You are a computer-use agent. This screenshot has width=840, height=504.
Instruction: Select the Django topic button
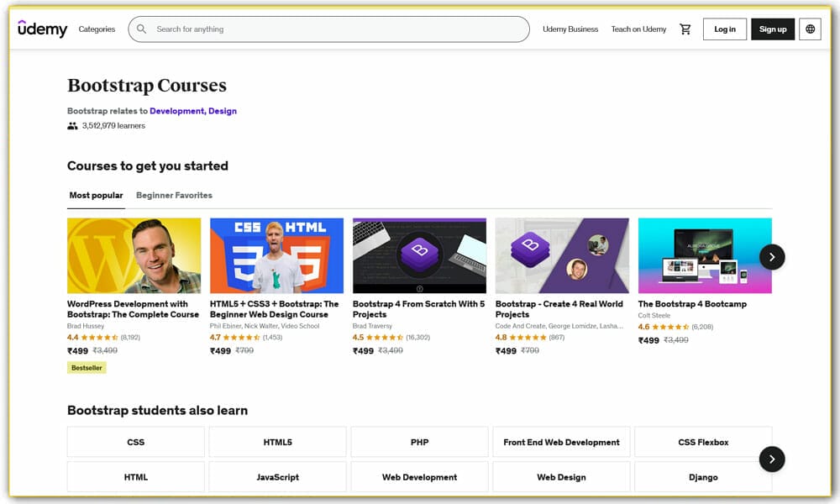point(703,476)
